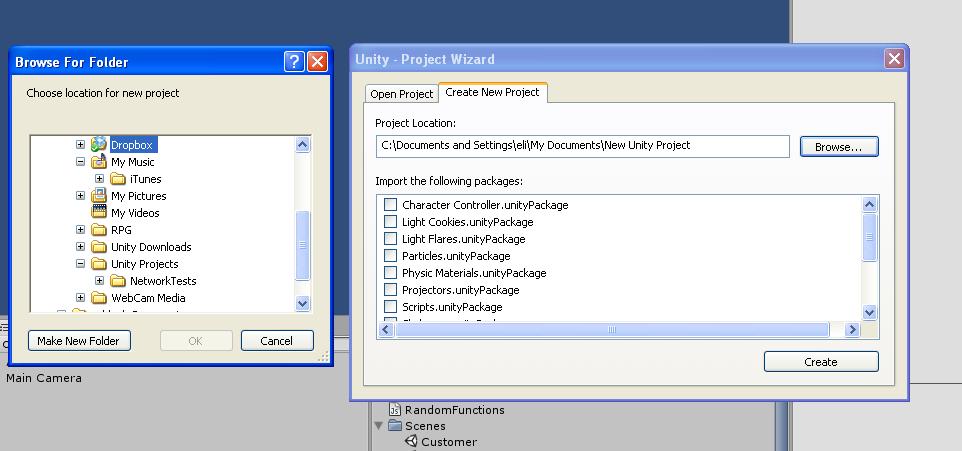
Task: Click the RPG folder icon
Action: pyautogui.click(x=99, y=230)
